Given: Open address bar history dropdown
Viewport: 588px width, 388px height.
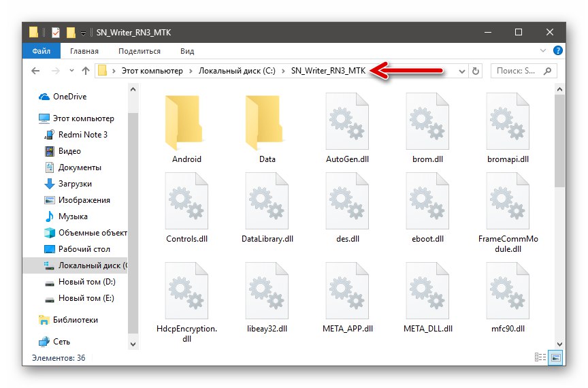Looking at the screenshot, I should (462, 71).
